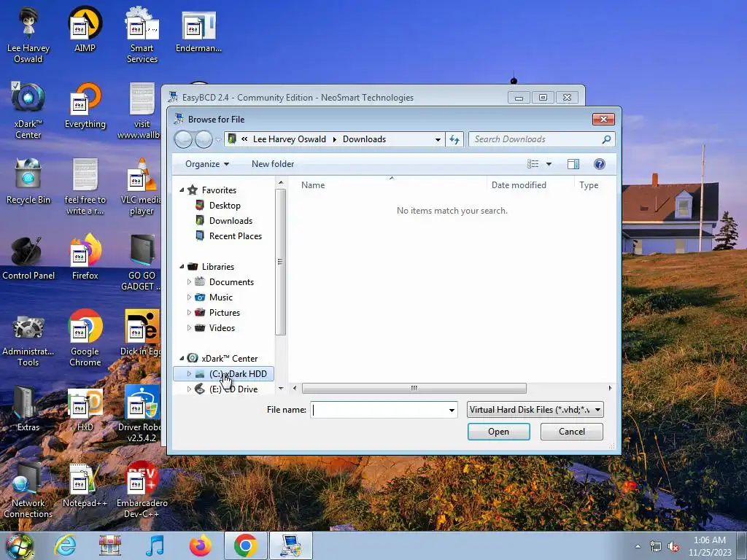Click the Open button

click(498, 432)
